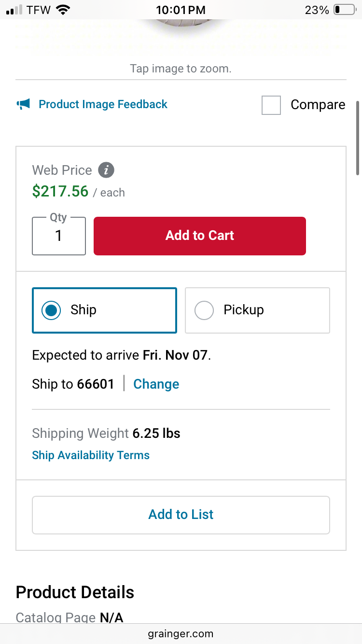Image resolution: width=362 pixels, height=644 pixels.
Task: Select the Ship radio button
Action: tap(51, 310)
